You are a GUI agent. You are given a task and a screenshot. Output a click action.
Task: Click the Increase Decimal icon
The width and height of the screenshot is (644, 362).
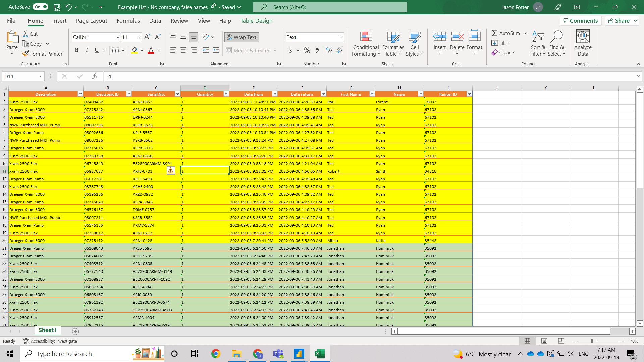click(329, 50)
